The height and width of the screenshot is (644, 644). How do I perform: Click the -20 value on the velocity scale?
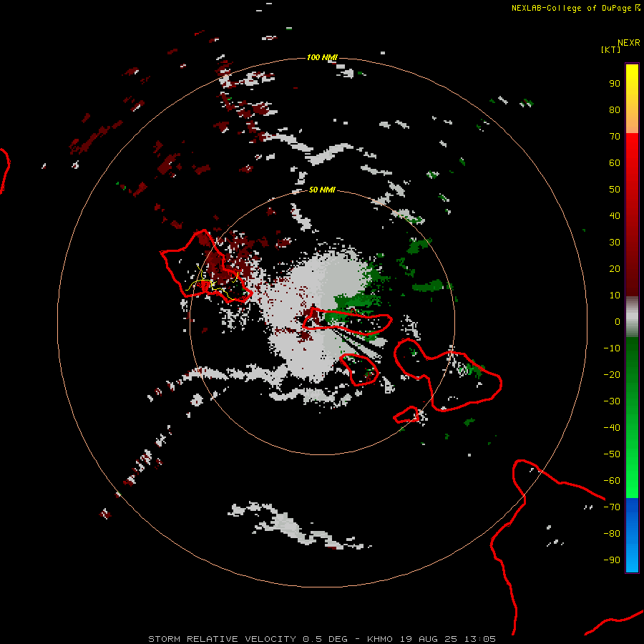612,375
